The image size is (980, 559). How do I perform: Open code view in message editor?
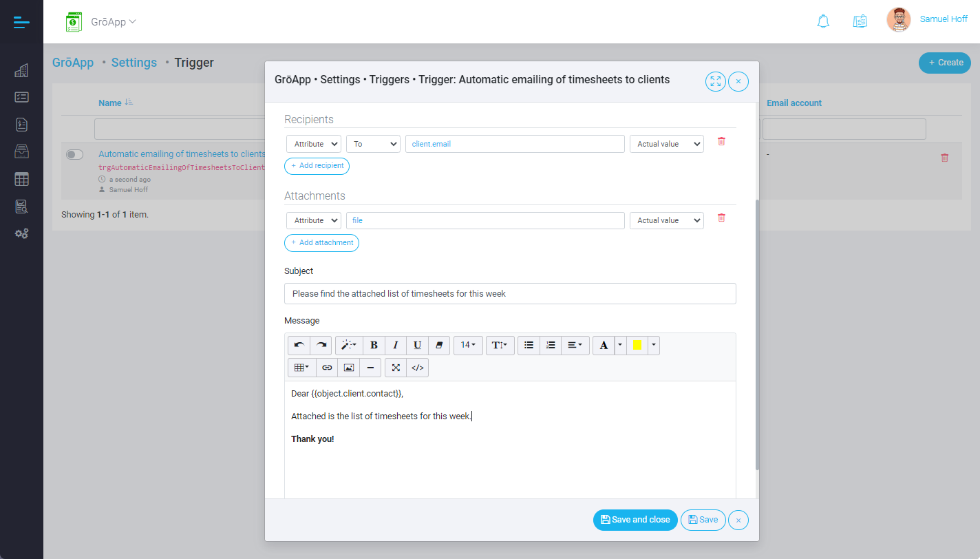pos(417,368)
